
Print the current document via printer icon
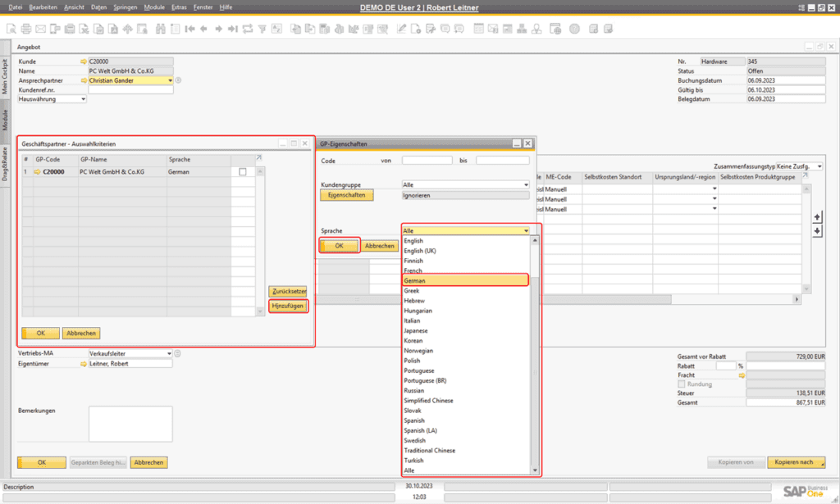pos(25,28)
